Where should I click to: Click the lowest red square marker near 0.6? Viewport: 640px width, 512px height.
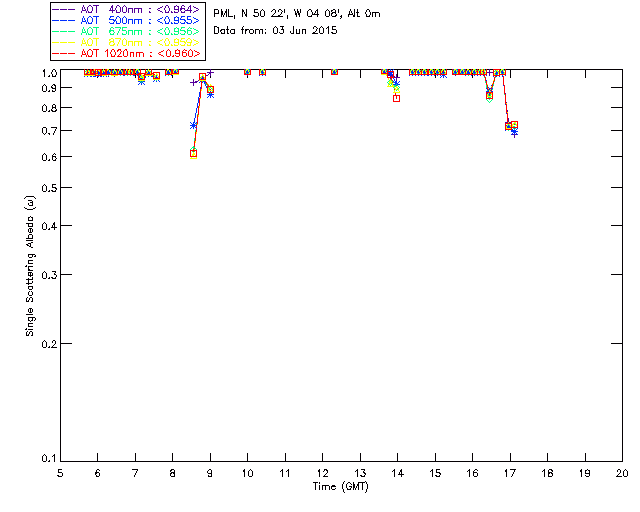coord(193,154)
